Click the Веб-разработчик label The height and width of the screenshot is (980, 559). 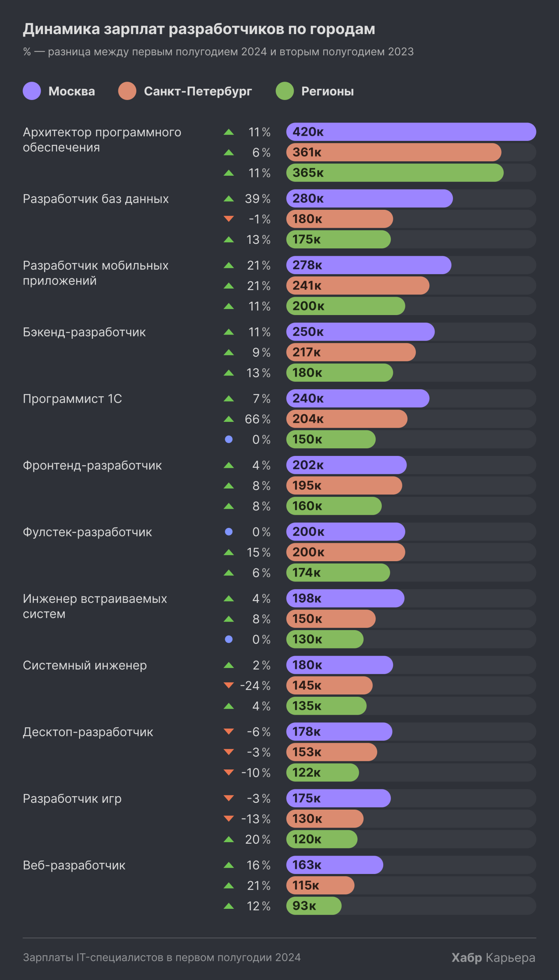pos(74,865)
